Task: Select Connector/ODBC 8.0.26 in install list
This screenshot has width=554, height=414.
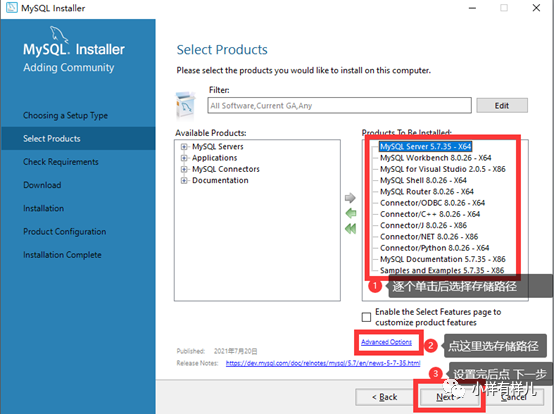Action: (432, 203)
